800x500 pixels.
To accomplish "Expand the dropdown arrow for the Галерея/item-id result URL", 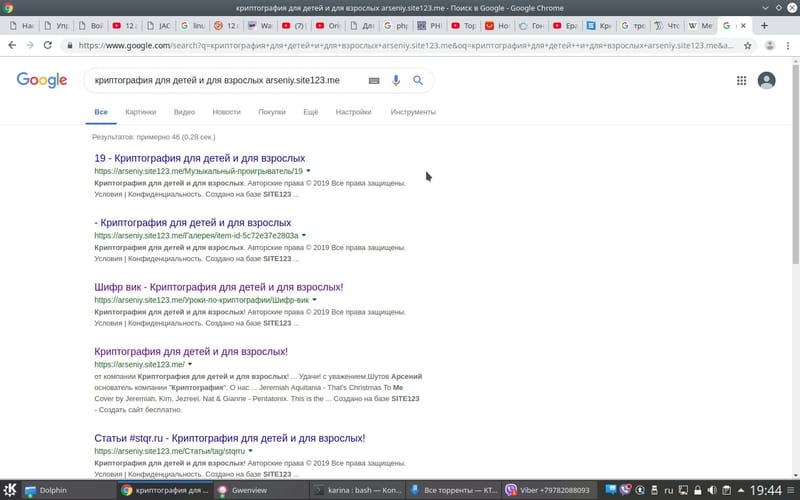I will coord(304,235).
